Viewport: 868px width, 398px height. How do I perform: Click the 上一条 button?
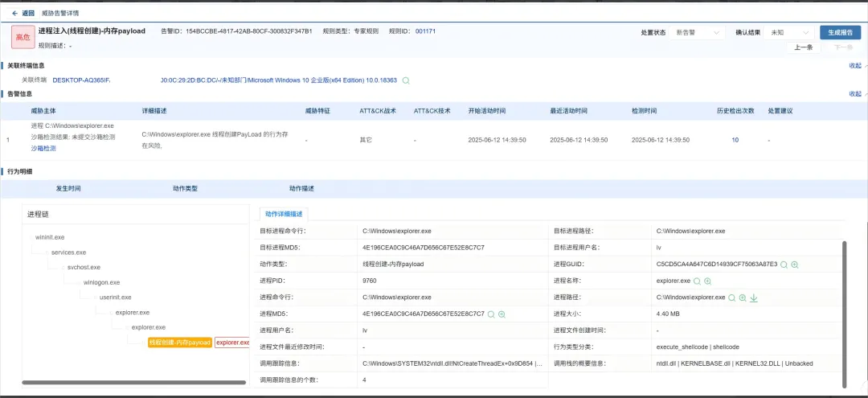pyautogui.click(x=803, y=47)
